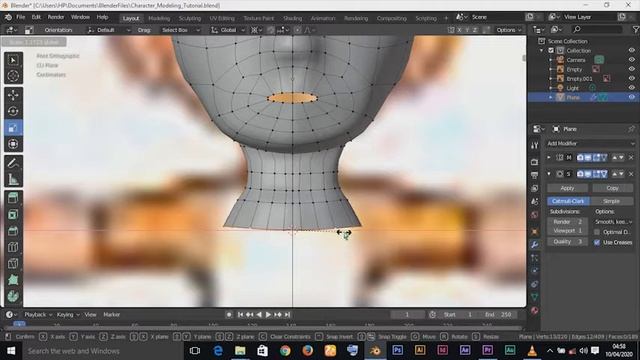
Task: Activate the Knife tool
Action: tap(13, 264)
